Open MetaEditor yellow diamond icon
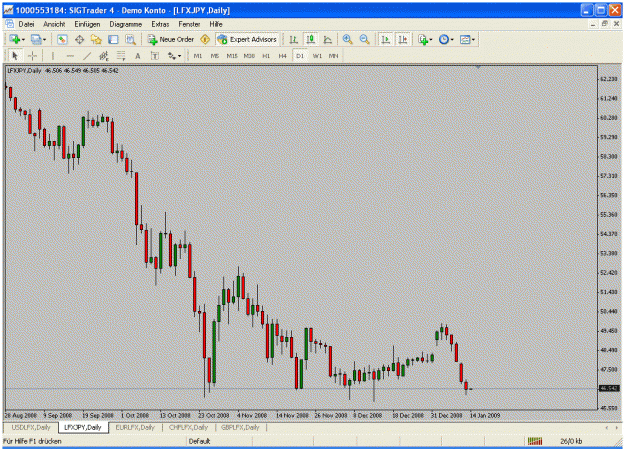The image size is (625, 449). 205,39
